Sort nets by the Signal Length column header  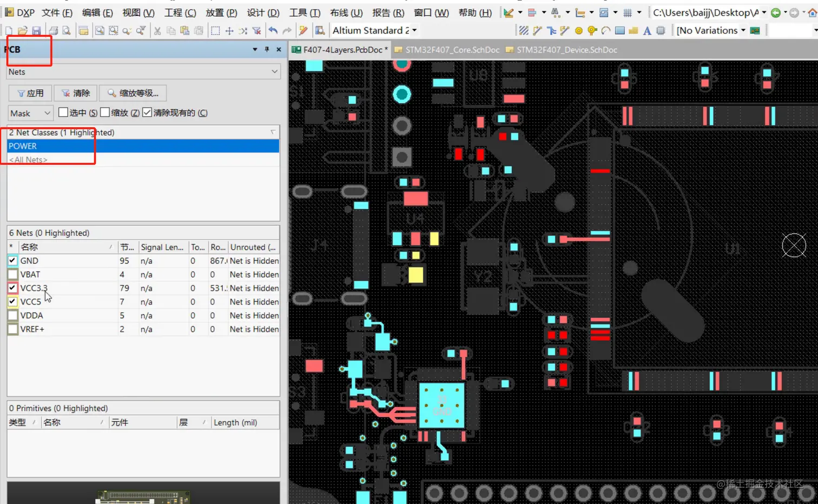point(163,247)
